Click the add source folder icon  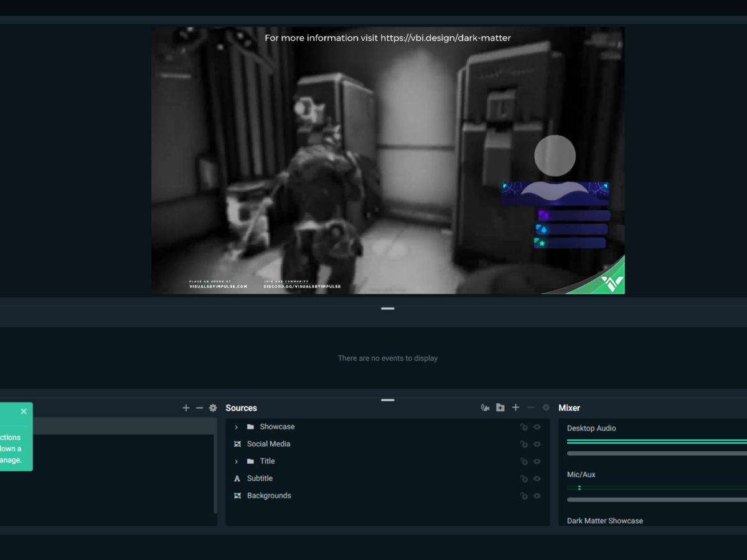point(500,408)
